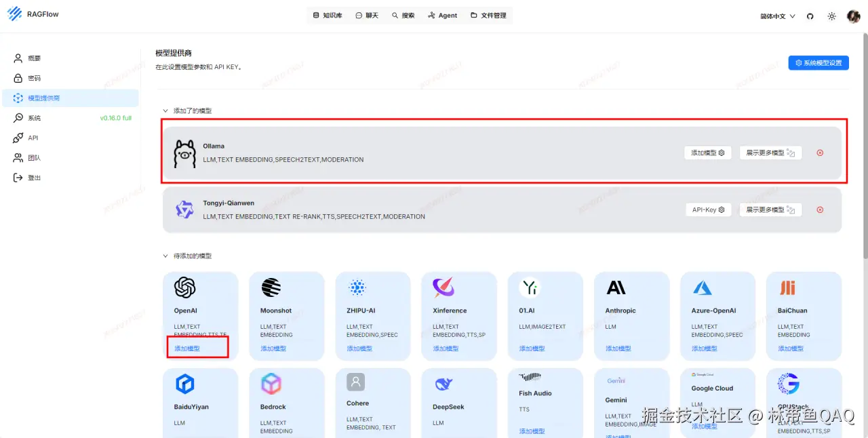Delete the Ollama provider

pyautogui.click(x=820, y=153)
